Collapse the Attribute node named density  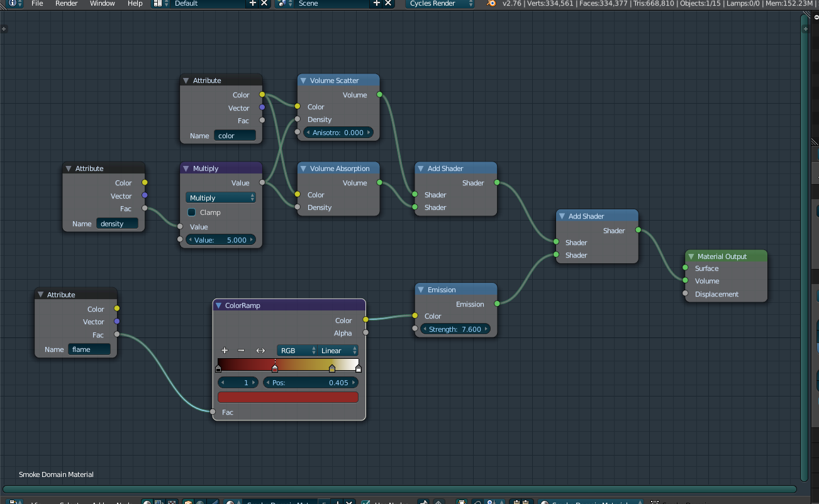click(69, 168)
